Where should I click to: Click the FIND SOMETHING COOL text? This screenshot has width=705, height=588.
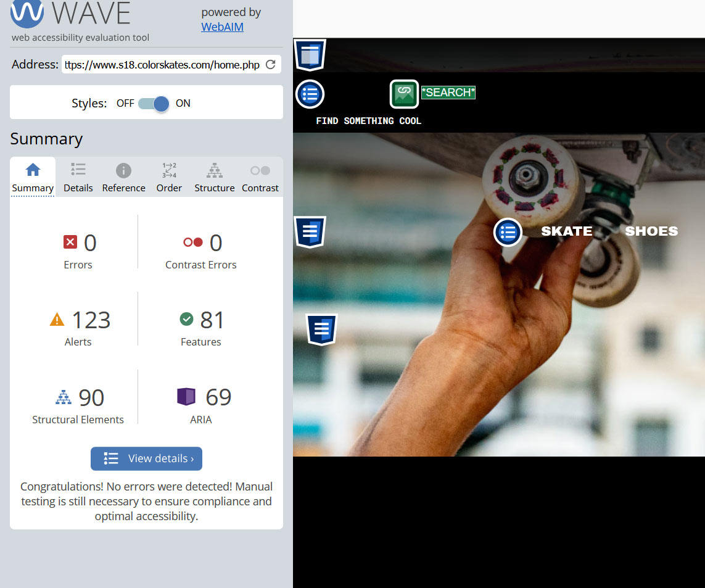coord(369,120)
